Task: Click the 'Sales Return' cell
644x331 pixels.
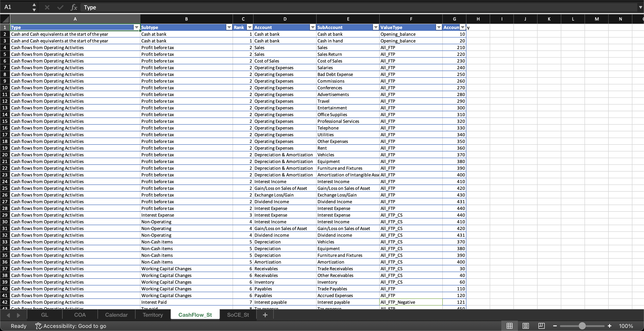Action: click(x=348, y=54)
